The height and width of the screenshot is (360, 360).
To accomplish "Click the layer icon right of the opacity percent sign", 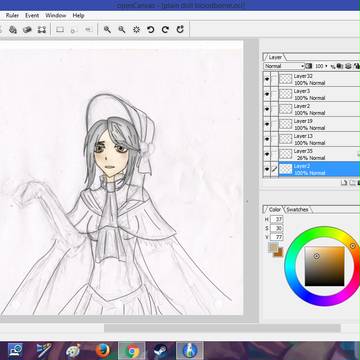I will pyautogui.click(x=340, y=66).
